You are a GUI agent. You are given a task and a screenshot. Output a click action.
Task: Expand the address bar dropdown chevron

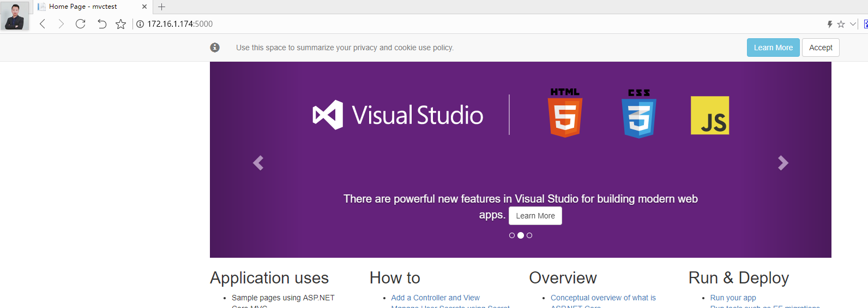pyautogui.click(x=853, y=24)
